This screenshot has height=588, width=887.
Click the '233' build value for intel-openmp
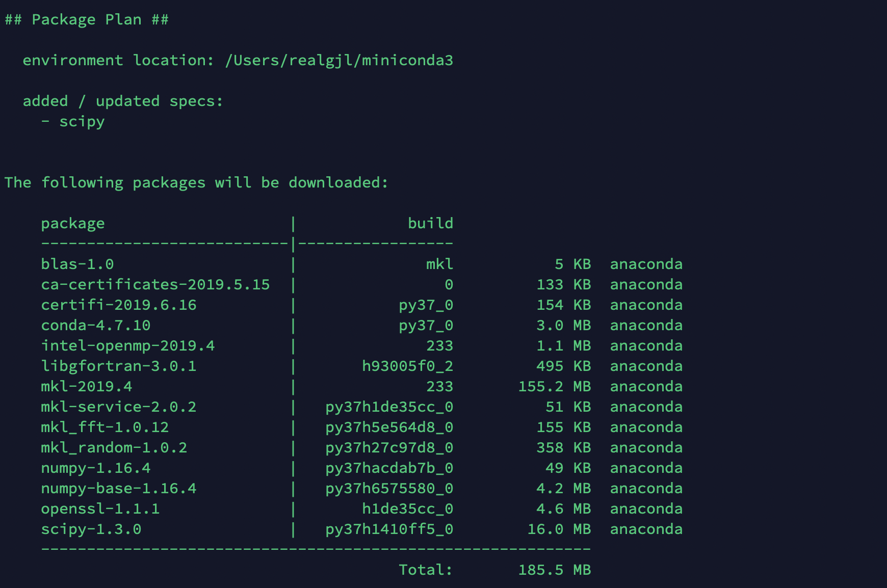[439, 346]
